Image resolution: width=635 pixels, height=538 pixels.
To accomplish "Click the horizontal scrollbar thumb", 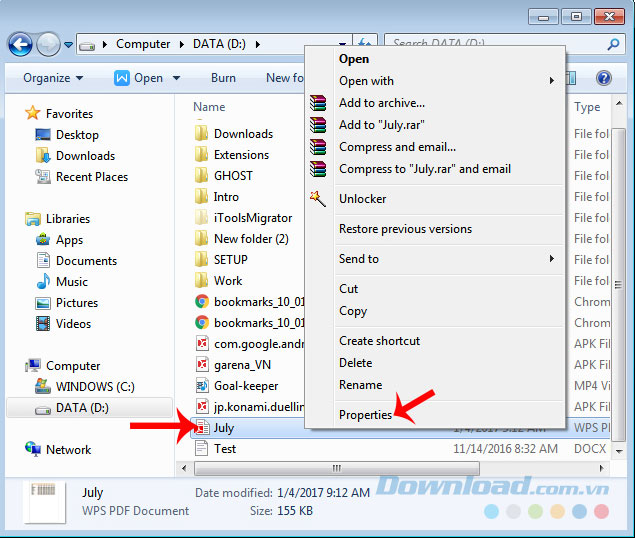I will coord(337,468).
